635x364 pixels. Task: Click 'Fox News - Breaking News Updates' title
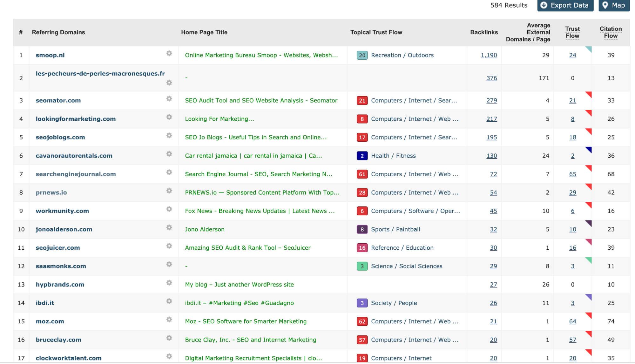click(260, 211)
